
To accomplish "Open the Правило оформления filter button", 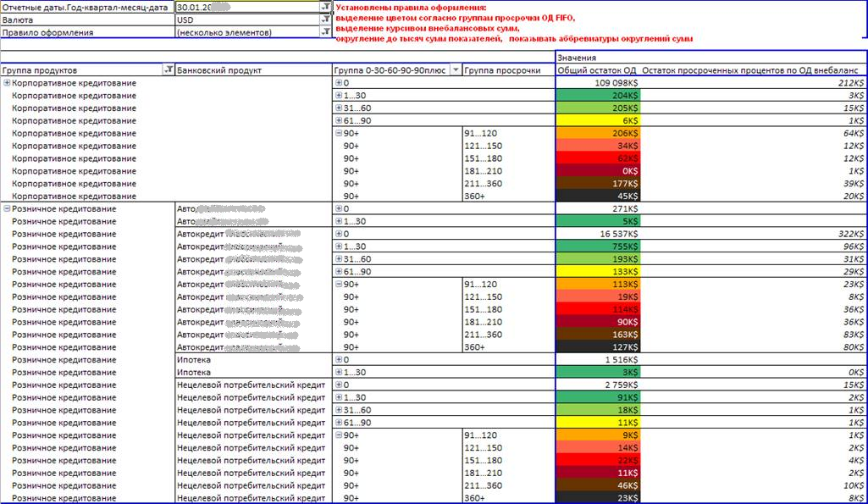I will (326, 32).
